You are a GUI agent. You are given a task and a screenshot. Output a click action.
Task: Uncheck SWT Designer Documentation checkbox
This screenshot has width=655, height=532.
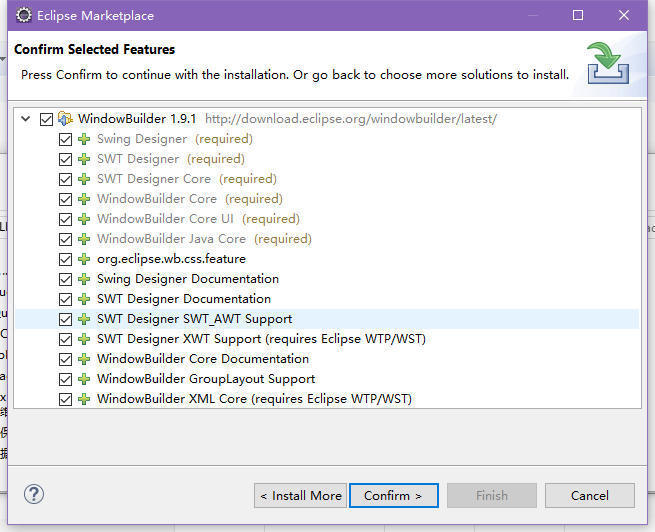pos(65,299)
